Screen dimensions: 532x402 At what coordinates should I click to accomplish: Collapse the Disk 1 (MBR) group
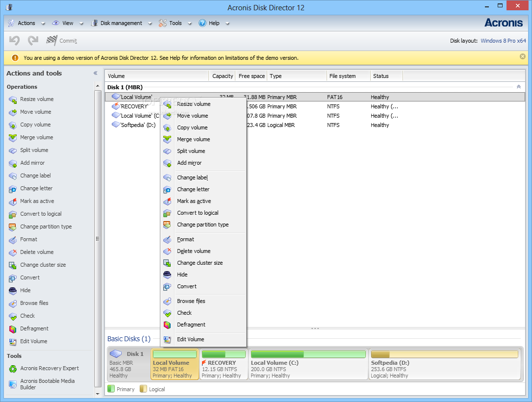point(519,87)
